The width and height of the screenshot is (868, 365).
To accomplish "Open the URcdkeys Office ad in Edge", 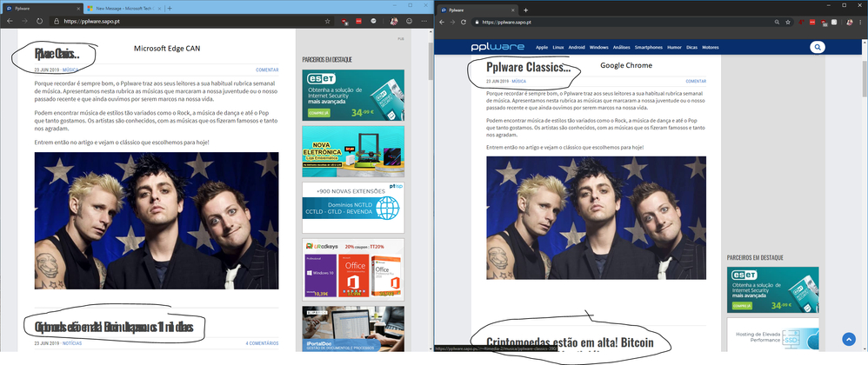I will pos(353,269).
